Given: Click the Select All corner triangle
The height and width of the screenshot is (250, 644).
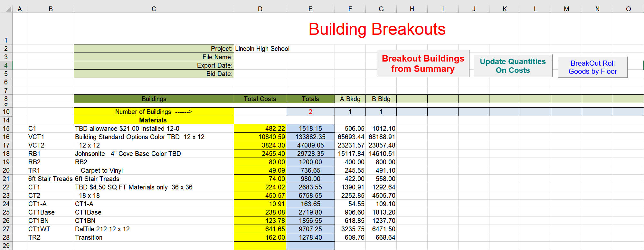Looking at the screenshot, I should (x=8, y=9).
